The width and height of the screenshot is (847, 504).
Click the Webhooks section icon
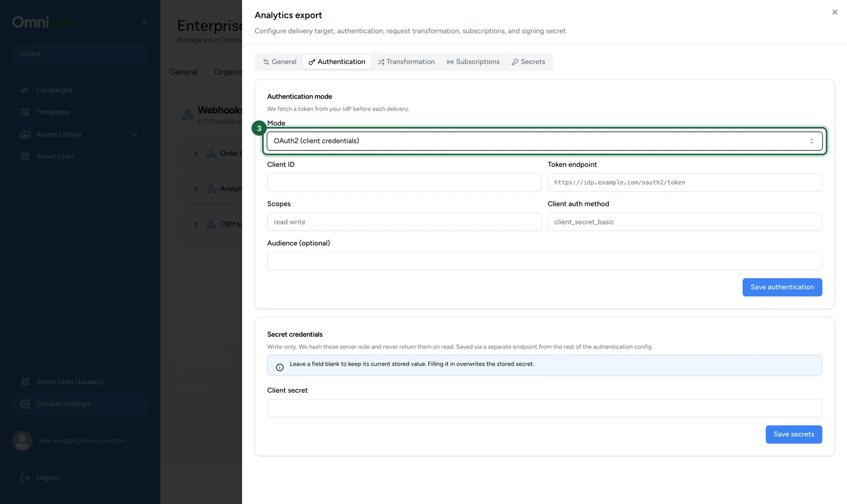click(x=187, y=115)
